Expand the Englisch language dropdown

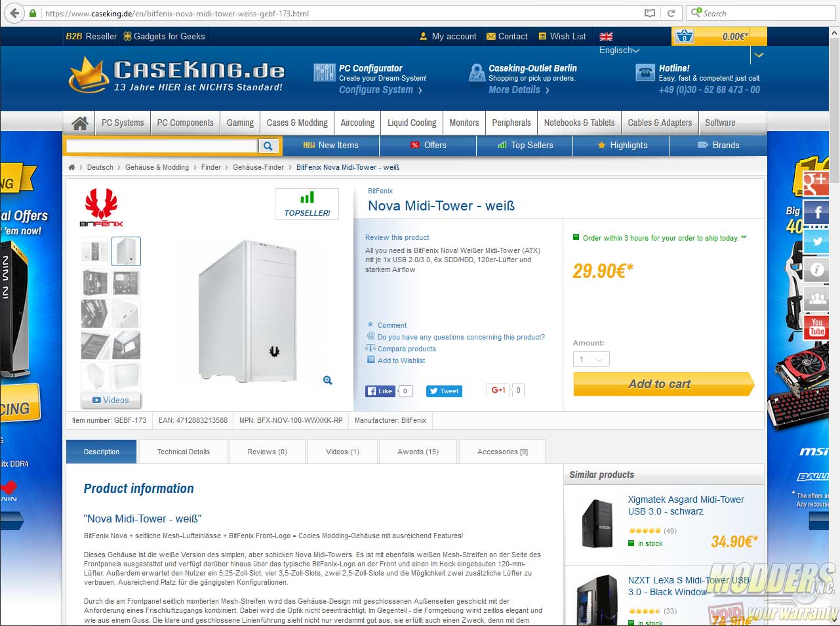tap(619, 50)
